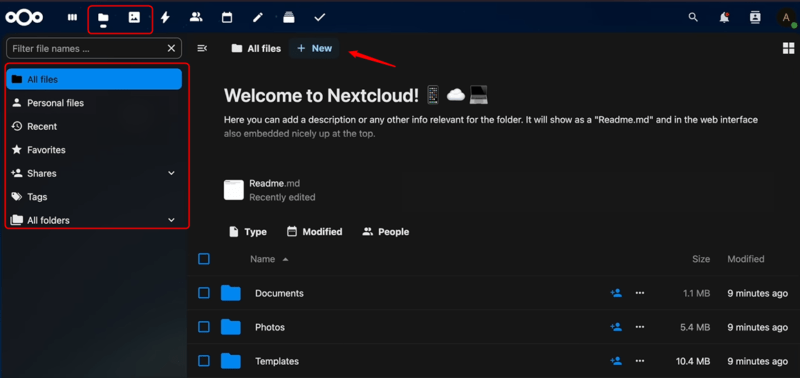Open the Documents folder

pyautogui.click(x=279, y=293)
